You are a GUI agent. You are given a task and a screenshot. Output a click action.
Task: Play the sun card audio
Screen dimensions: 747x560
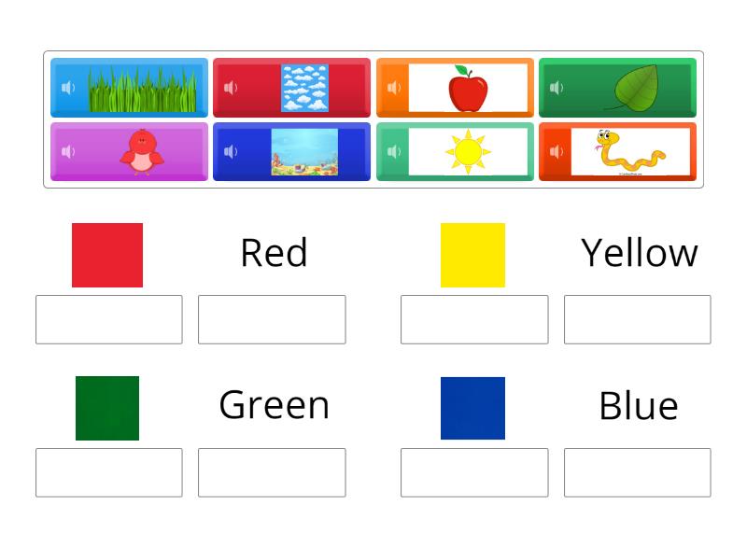pos(392,151)
